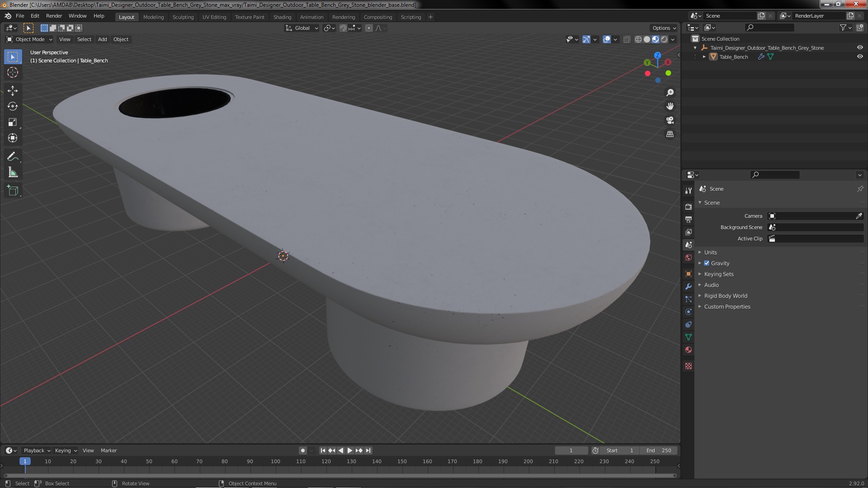Screen dimensions: 868x488
Task: Open the Object Mode dropdown
Action: tap(30, 39)
